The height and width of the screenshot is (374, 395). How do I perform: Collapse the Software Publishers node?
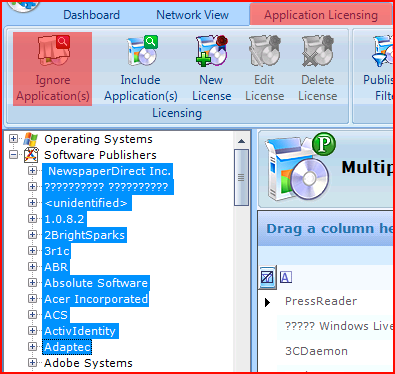pyautogui.click(x=13, y=155)
